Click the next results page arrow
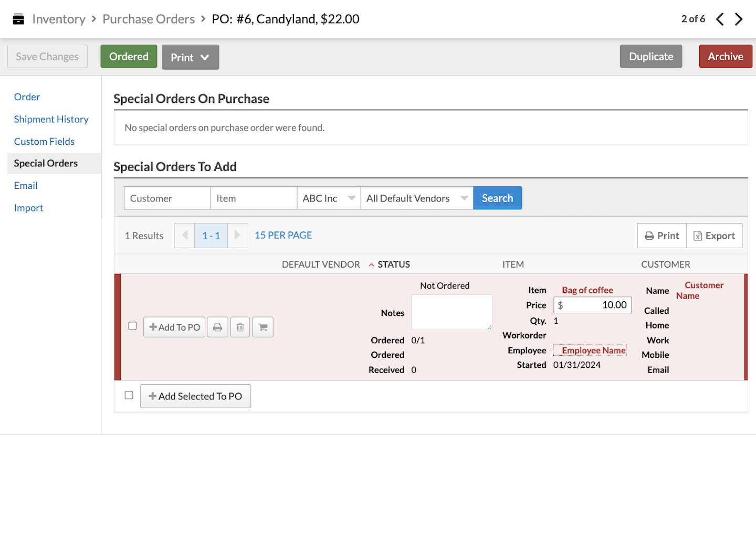 (x=237, y=236)
